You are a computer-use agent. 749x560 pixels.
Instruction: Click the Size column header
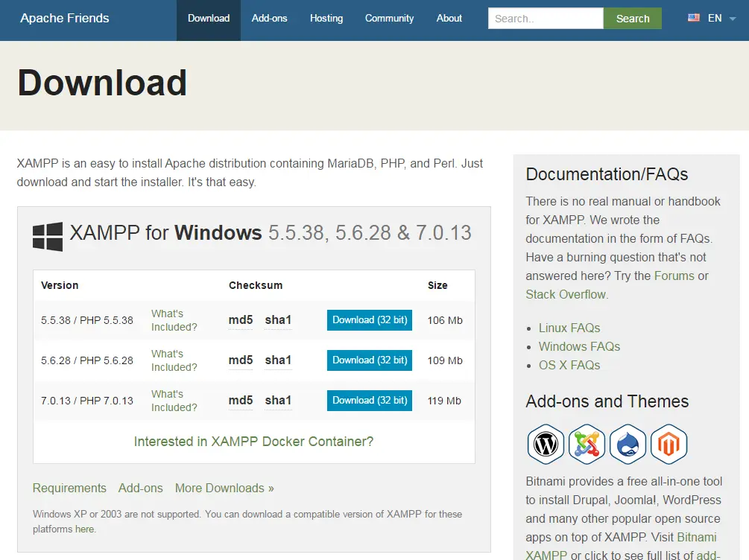click(x=437, y=285)
